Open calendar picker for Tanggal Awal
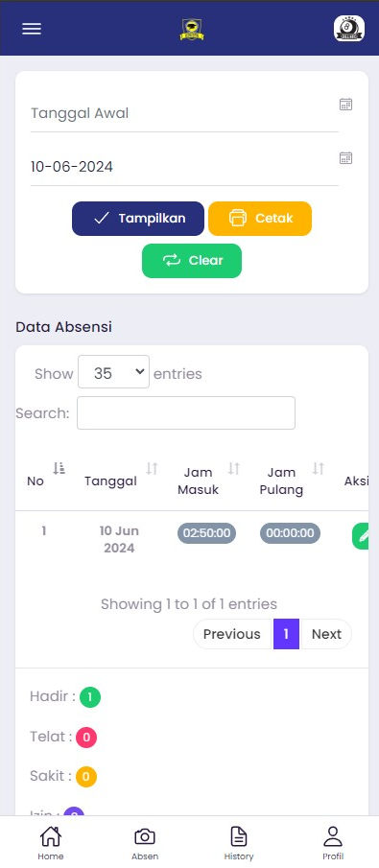 (345, 105)
